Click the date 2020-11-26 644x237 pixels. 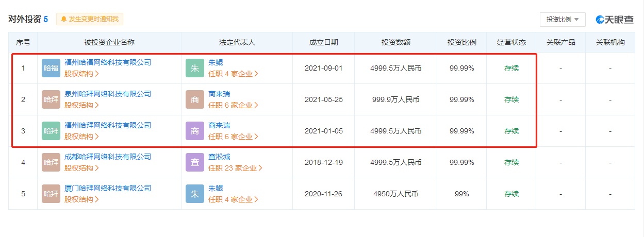tap(324, 194)
